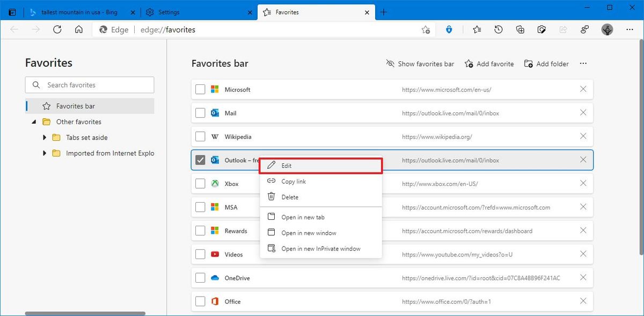Click inside the Search favorites field

pyautogui.click(x=89, y=84)
